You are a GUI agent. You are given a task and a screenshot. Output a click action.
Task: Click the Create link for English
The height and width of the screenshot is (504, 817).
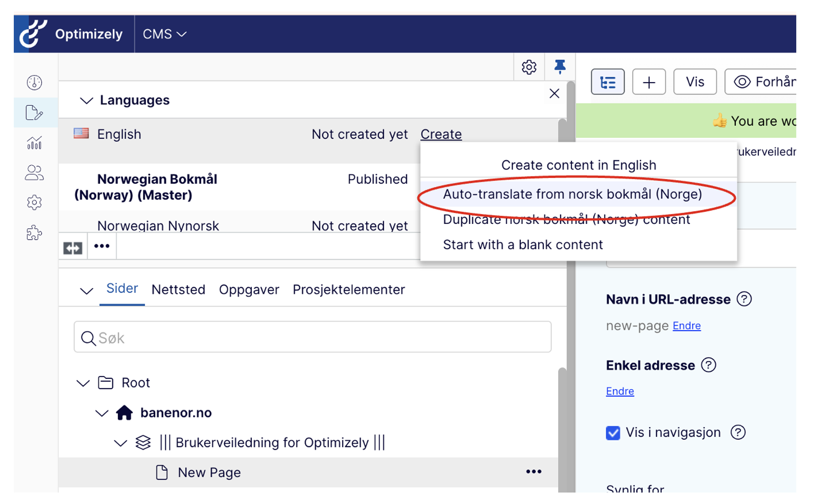pos(441,134)
